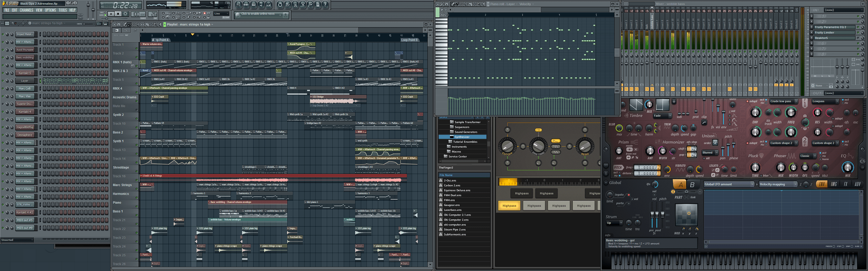
Task: Open the Fruity Limiter mixer effect slot
Action: [x=834, y=32]
